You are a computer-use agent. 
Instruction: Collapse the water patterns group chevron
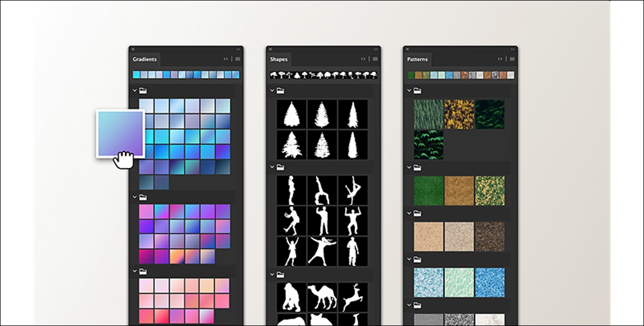(x=409, y=260)
